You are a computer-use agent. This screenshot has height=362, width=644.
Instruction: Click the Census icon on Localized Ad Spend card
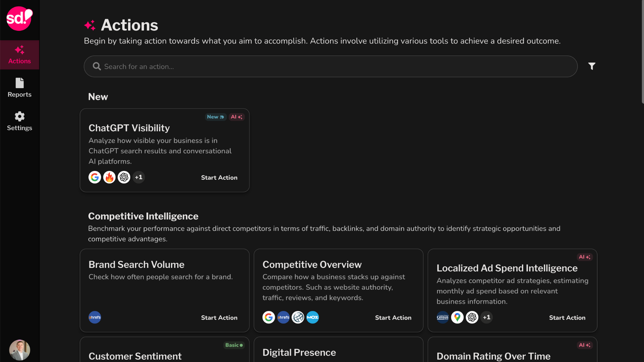pos(442,317)
